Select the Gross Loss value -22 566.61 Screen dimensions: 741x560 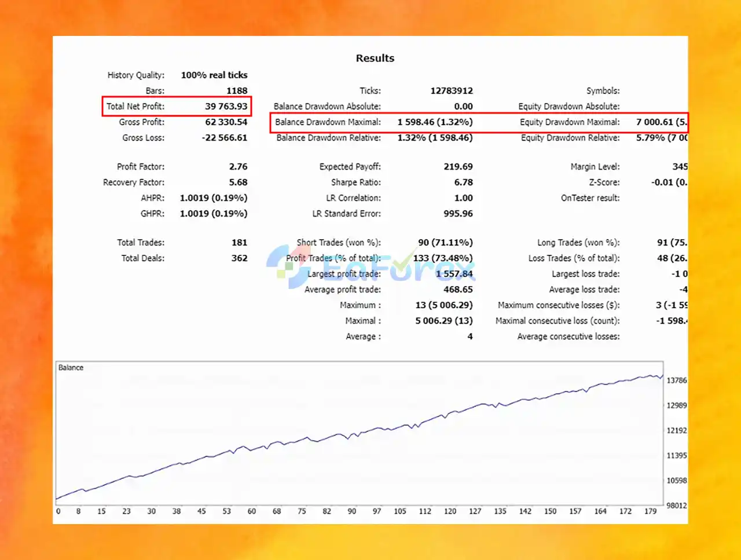pos(225,138)
